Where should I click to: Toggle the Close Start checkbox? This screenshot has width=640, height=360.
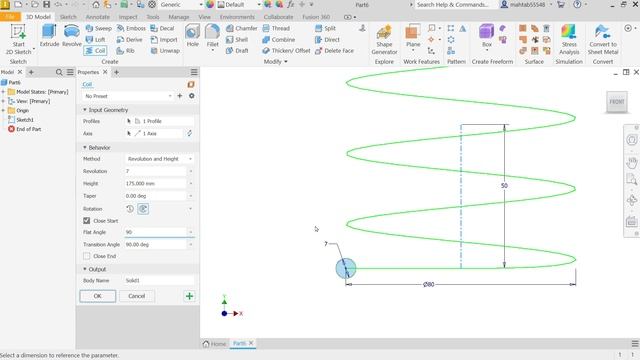click(x=87, y=220)
